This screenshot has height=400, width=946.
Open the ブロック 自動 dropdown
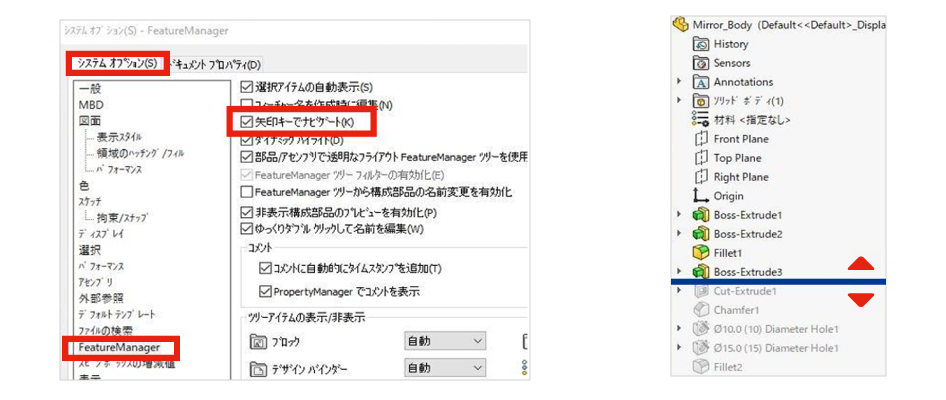click(445, 342)
